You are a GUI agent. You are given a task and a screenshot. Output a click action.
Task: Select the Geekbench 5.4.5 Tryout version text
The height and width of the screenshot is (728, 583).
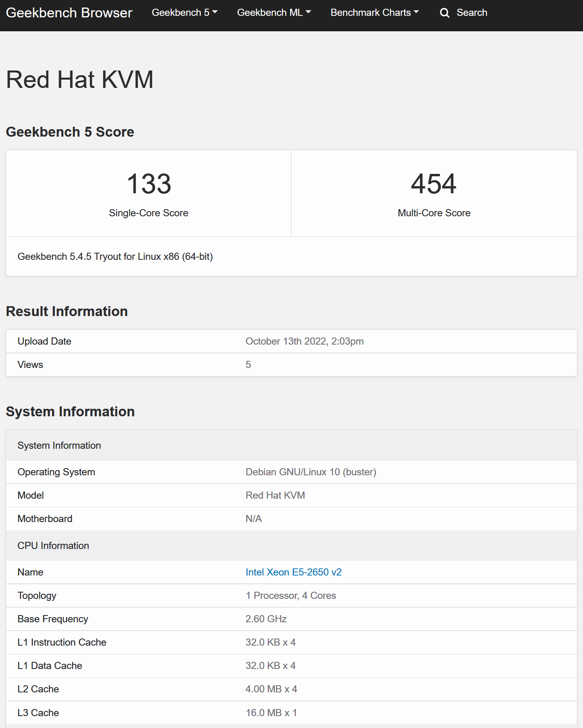coord(115,257)
